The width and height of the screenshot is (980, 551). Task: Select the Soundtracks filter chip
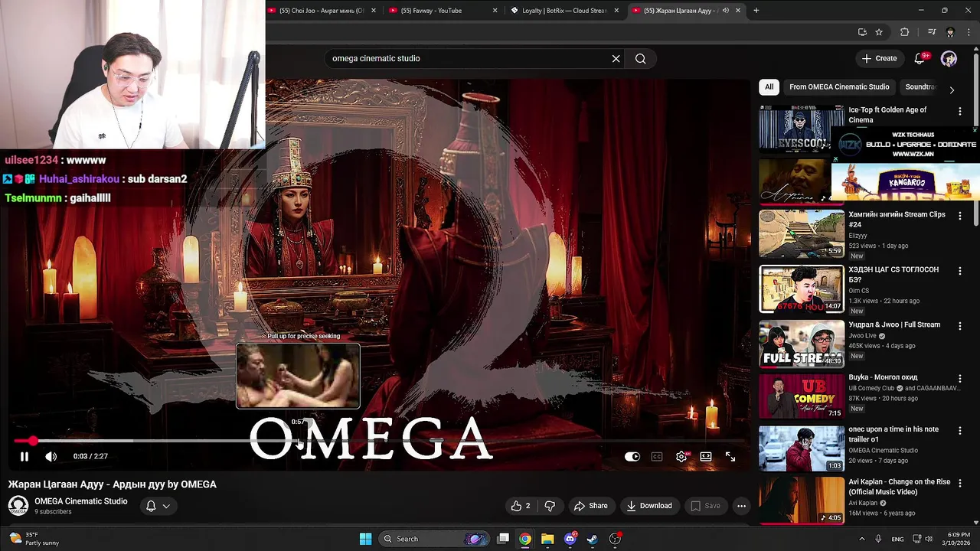[x=920, y=86]
